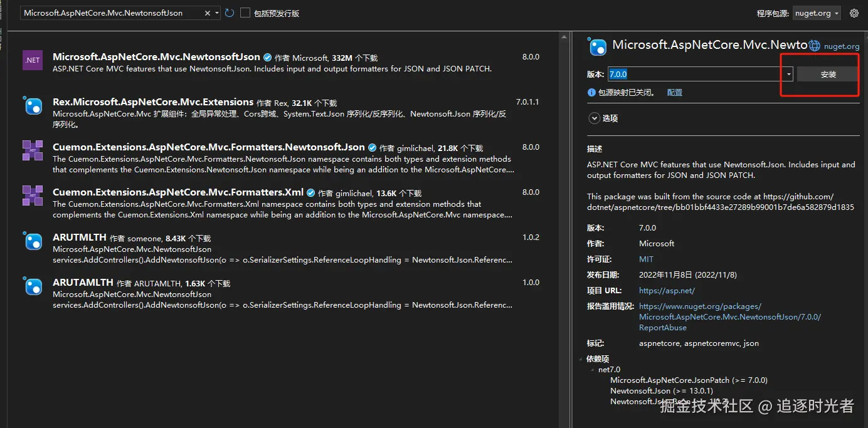
Task: Click the .NET icon of Microsoft.AspNetCore.Mvc.NewtonsoftJson
Action: click(x=32, y=60)
